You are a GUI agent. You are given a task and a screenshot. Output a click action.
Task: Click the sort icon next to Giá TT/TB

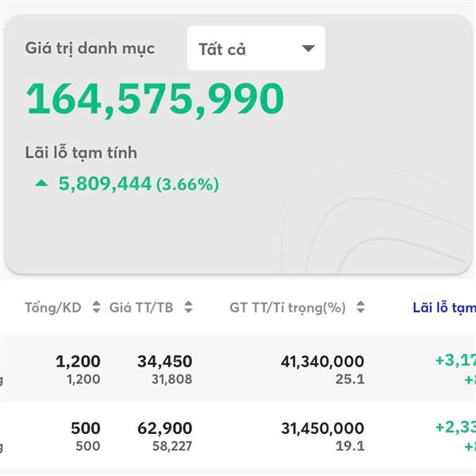coord(188,308)
